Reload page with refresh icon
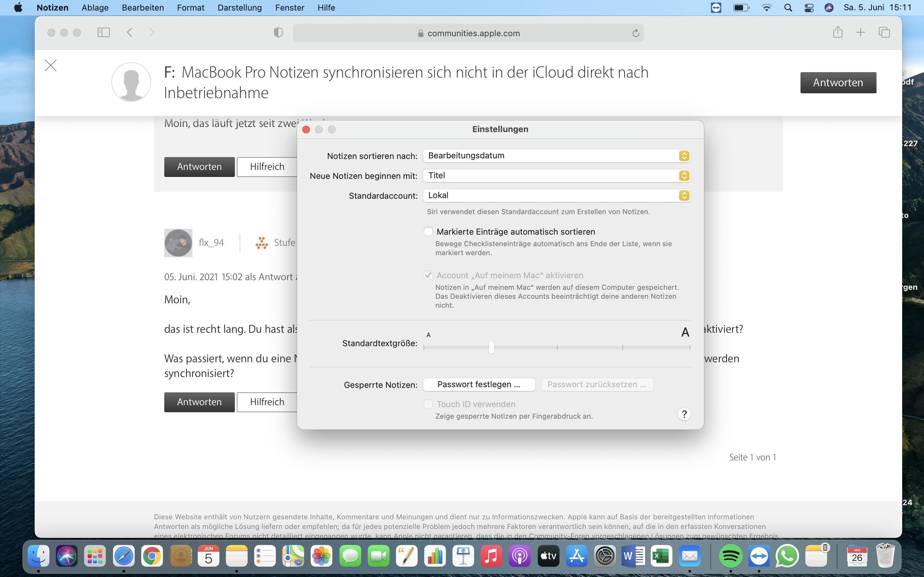Screen dimensions: 924x577 (x=635, y=33)
